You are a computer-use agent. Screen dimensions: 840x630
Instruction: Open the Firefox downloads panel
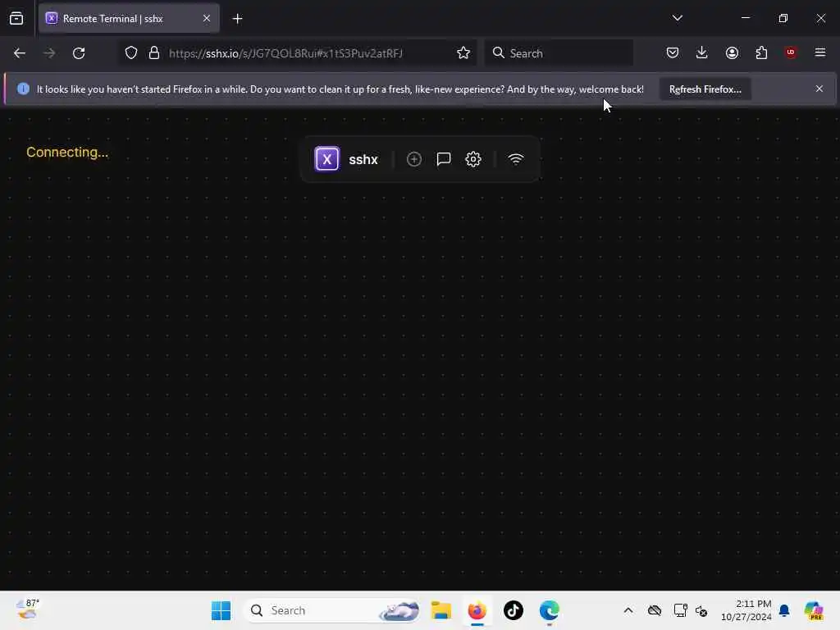point(702,52)
